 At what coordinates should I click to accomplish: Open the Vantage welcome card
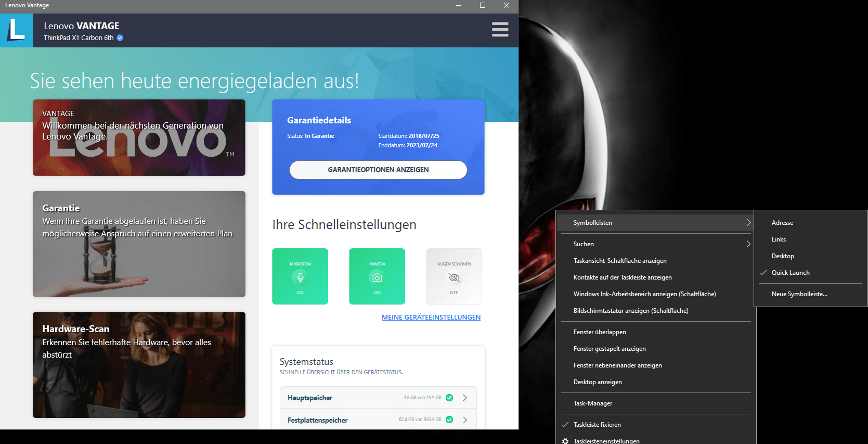click(139, 137)
